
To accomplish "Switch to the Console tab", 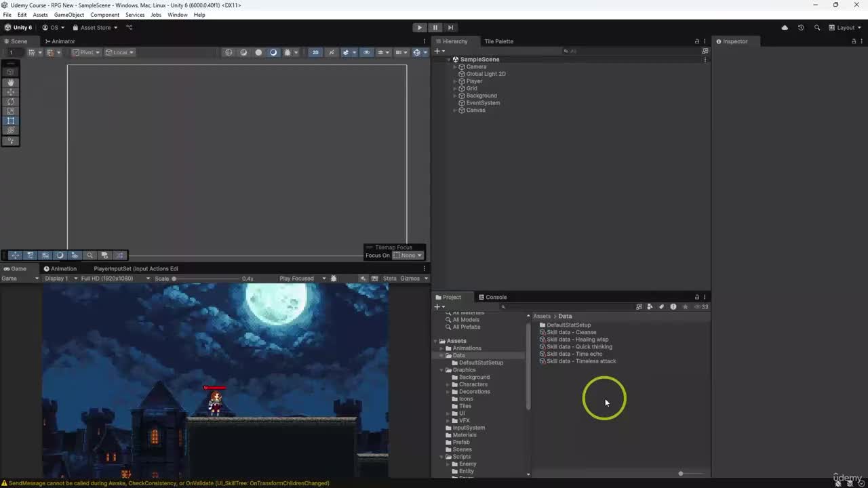I will 492,297.
